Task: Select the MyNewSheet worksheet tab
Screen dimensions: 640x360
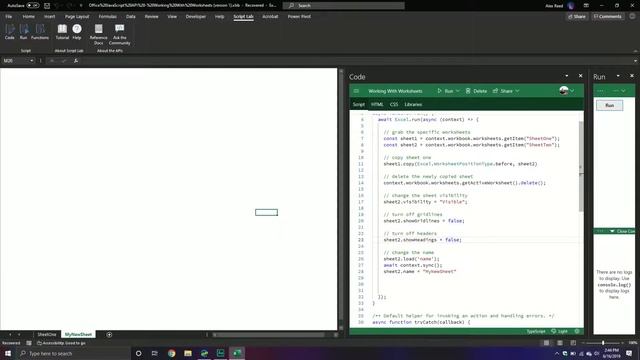Action: coord(78,334)
